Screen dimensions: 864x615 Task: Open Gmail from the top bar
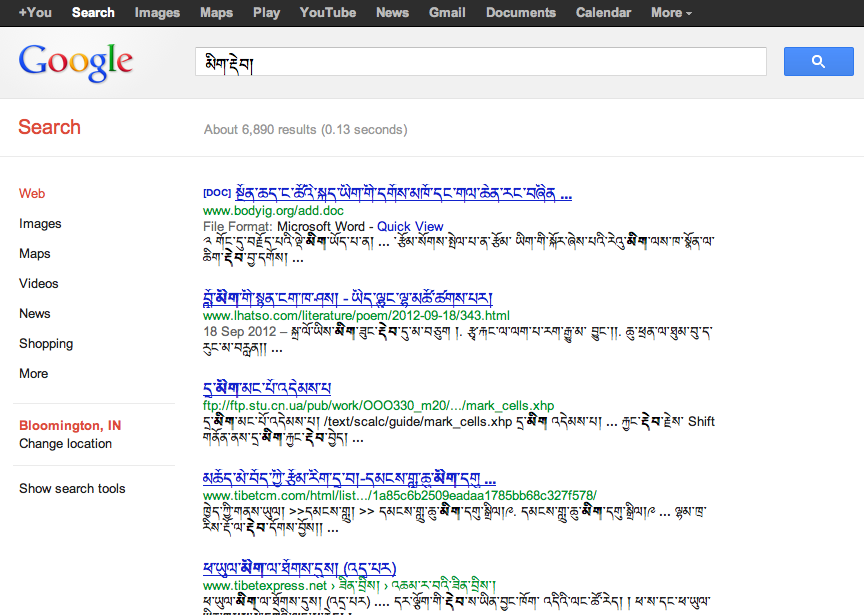click(447, 13)
